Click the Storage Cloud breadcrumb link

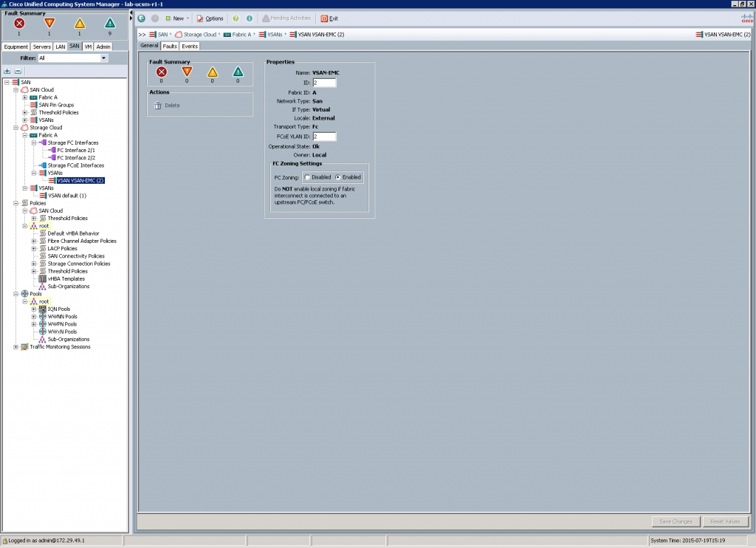coord(200,34)
